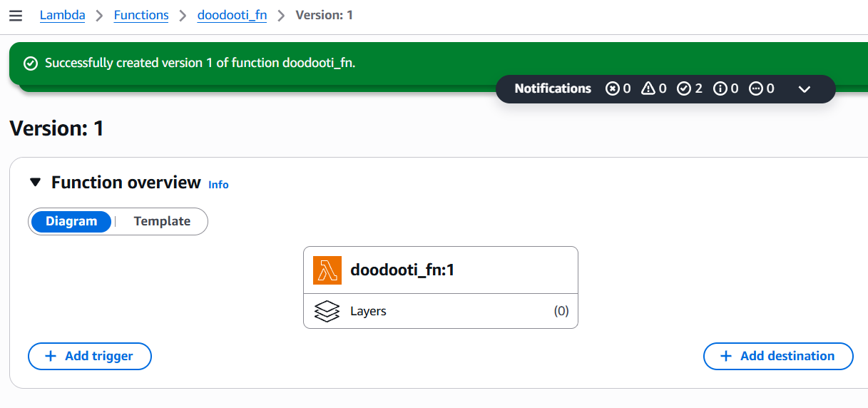Click the Add trigger button

click(x=90, y=356)
